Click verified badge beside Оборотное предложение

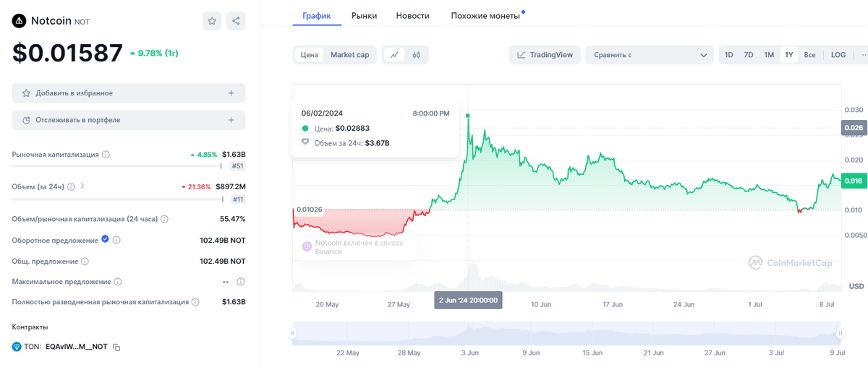click(106, 239)
